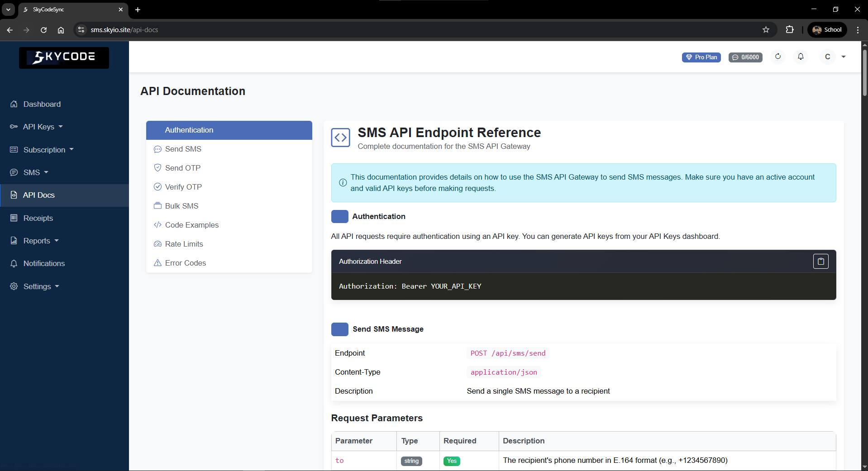
Task: Click the 'to' parameter name
Action: [x=339, y=461]
